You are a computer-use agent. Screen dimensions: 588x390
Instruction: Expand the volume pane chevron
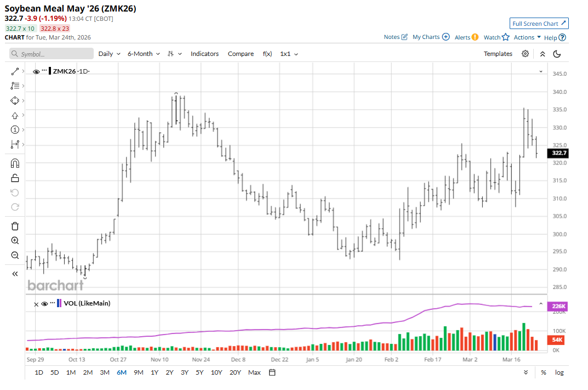coord(541,304)
